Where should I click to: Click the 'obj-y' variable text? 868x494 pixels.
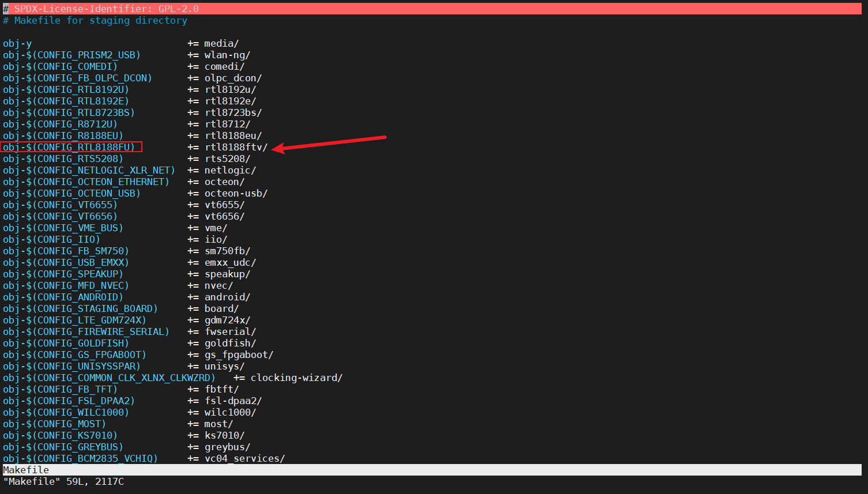[x=17, y=43]
